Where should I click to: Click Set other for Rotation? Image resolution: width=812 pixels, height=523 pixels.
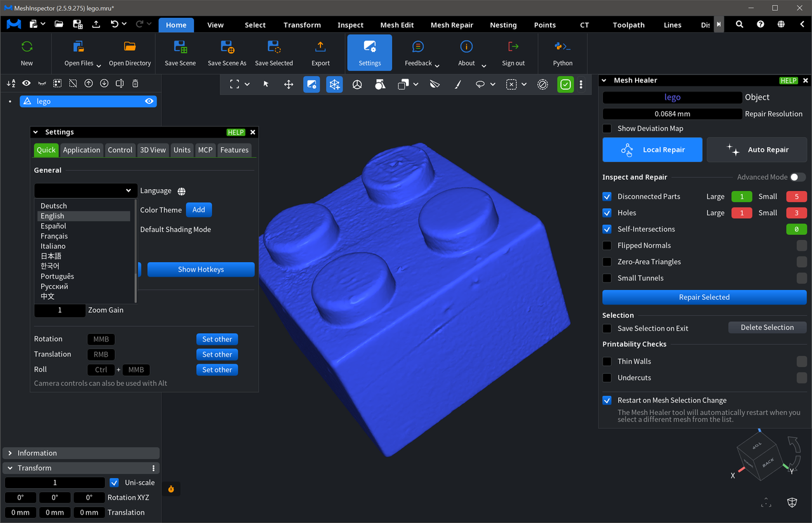coord(217,339)
